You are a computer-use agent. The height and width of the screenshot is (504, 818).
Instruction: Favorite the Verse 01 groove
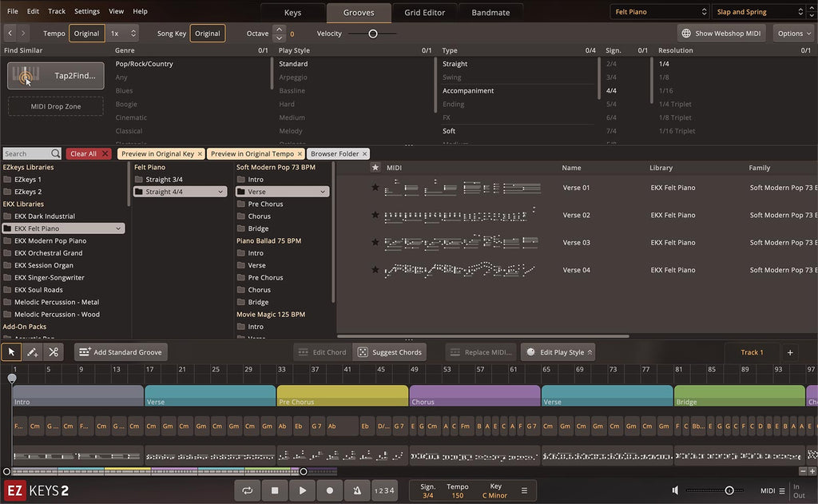pos(375,188)
